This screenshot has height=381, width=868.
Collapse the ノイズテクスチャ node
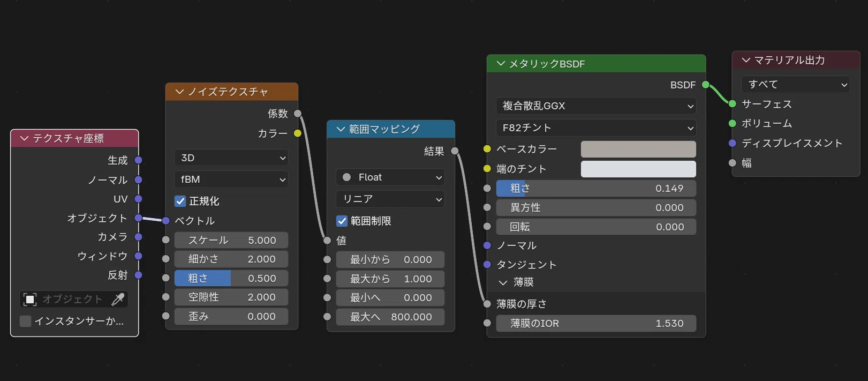(179, 92)
